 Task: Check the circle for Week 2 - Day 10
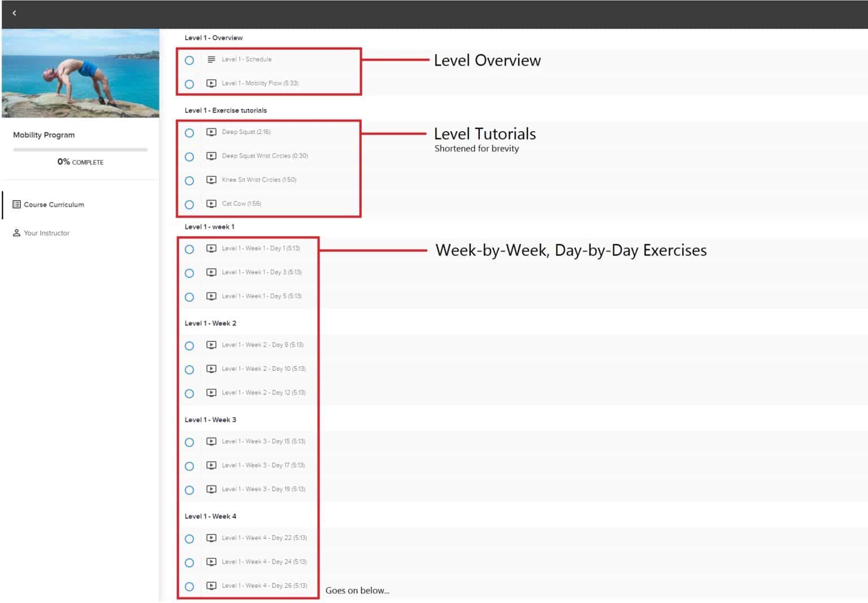click(189, 370)
